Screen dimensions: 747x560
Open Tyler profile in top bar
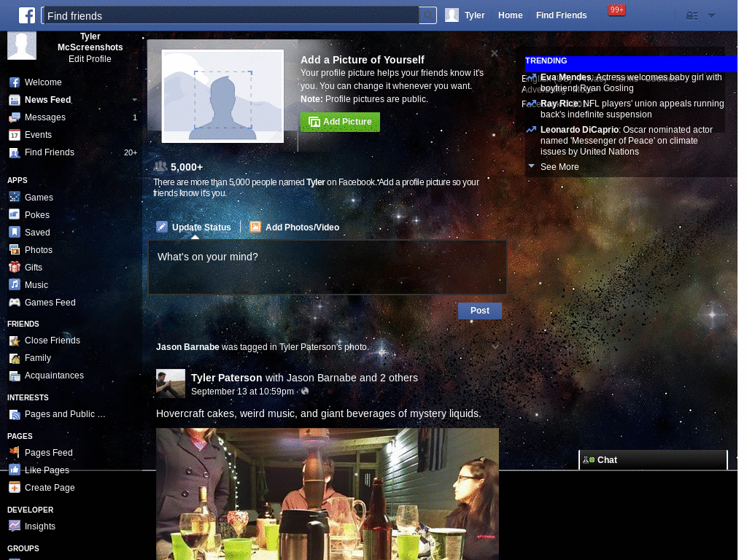click(x=465, y=15)
